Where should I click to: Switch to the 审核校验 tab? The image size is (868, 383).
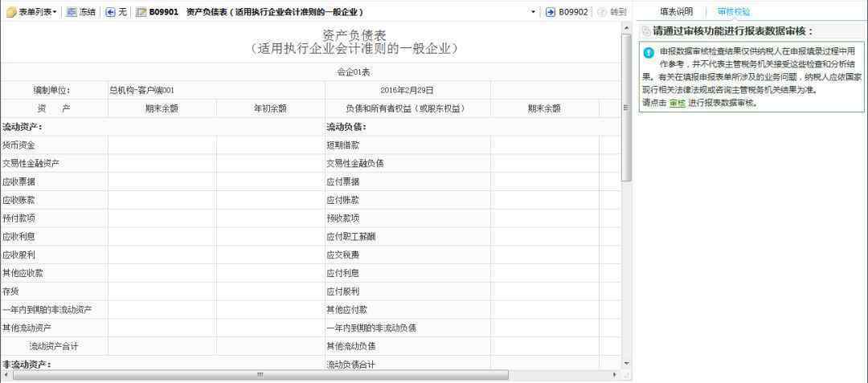(733, 12)
